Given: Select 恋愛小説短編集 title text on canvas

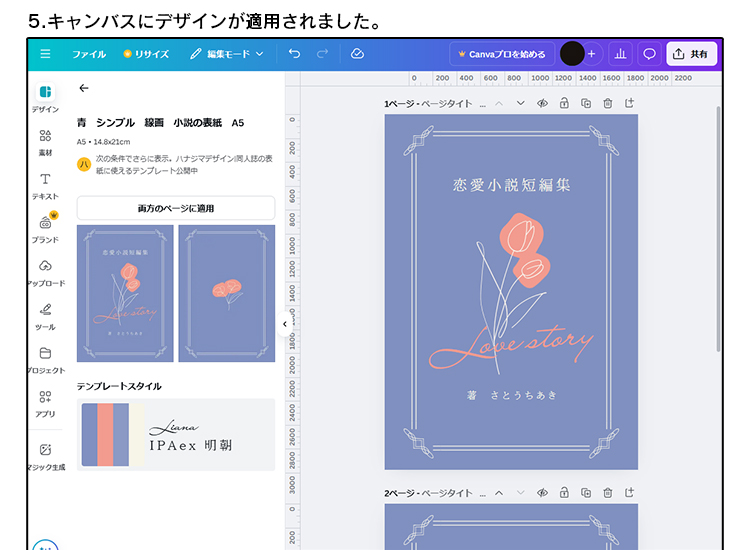Looking at the screenshot, I should pyautogui.click(x=511, y=185).
